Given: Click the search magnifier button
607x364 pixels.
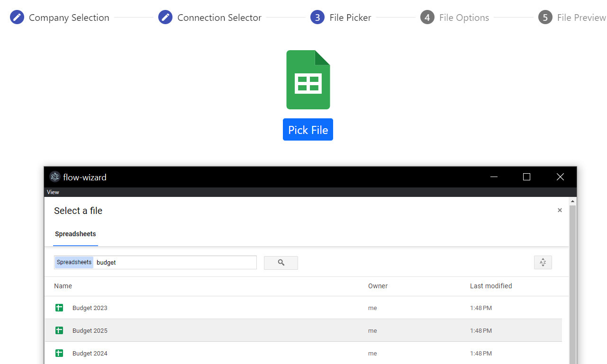Looking at the screenshot, I should click(x=281, y=263).
